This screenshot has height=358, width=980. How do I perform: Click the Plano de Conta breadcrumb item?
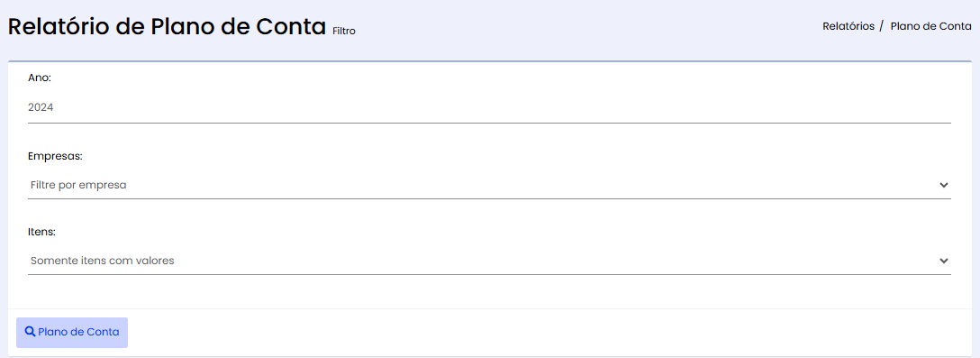(x=930, y=26)
